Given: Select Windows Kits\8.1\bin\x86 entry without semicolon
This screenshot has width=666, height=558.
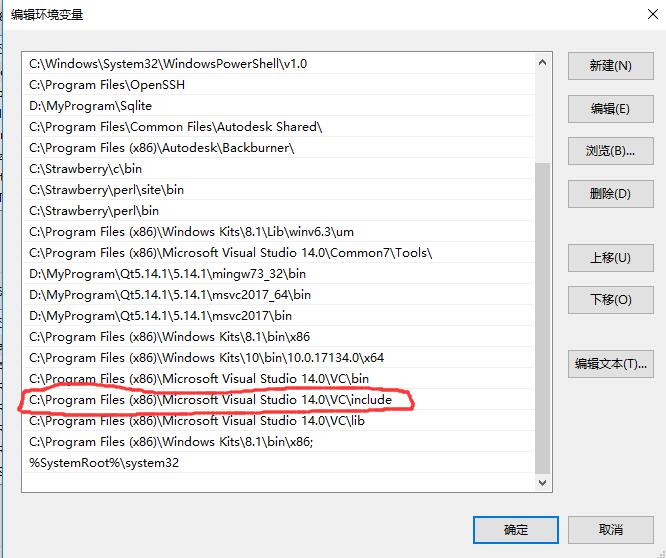Looking at the screenshot, I should pos(279,337).
